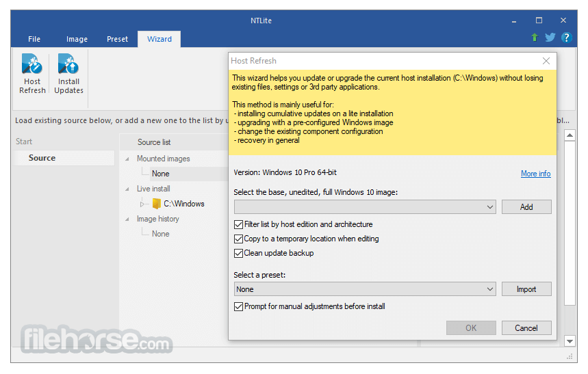Click the green update arrow icon
Screen dimensions: 588x374
tap(535, 38)
